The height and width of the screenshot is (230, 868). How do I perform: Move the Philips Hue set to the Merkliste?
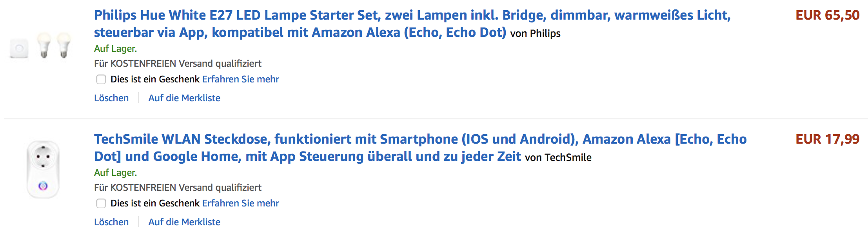[x=184, y=98]
